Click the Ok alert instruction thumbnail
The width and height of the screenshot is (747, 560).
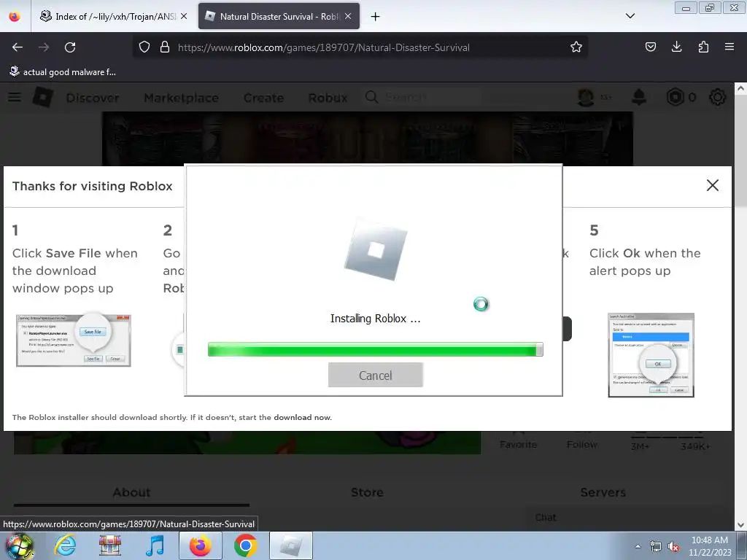pyautogui.click(x=651, y=355)
